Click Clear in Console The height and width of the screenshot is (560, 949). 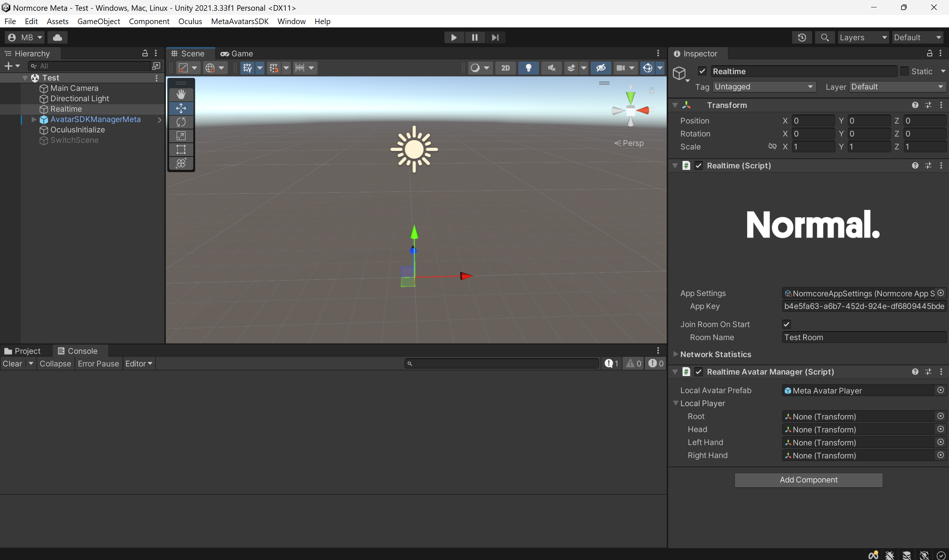click(13, 363)
